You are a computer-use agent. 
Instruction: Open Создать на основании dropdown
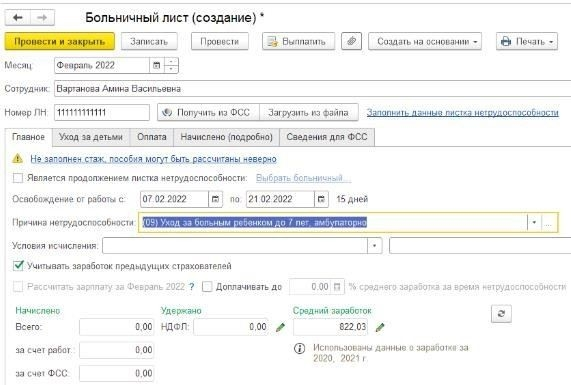point(425,42)
